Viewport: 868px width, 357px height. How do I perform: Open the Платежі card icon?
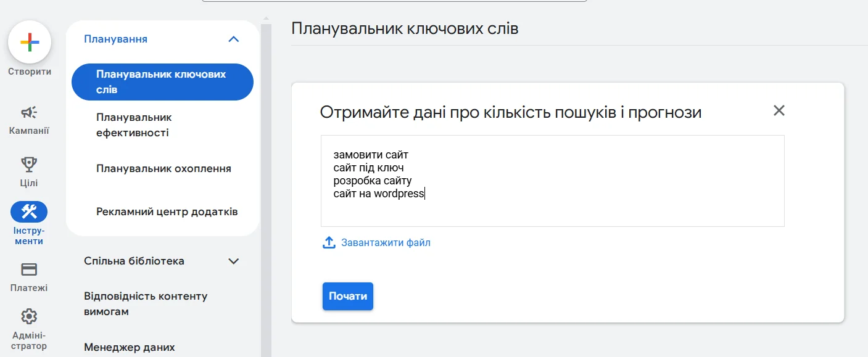click(x=29, y=270)
